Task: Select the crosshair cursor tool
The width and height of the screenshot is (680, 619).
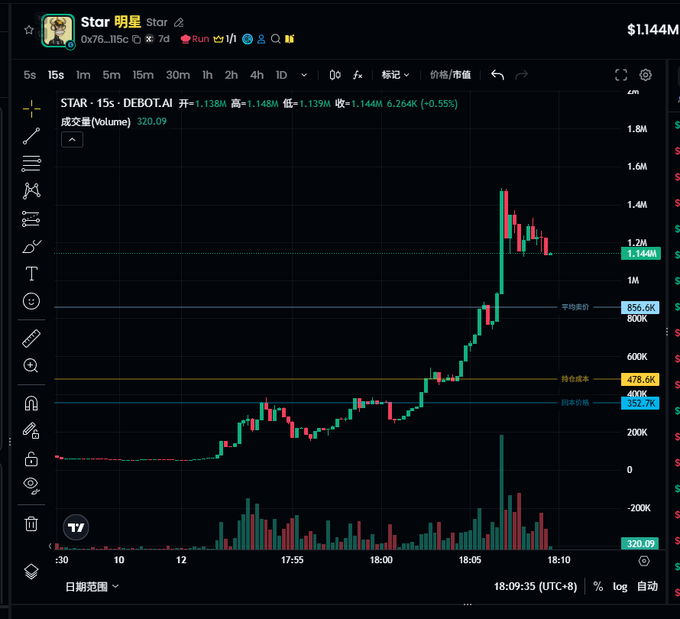Action: (31, 108)
